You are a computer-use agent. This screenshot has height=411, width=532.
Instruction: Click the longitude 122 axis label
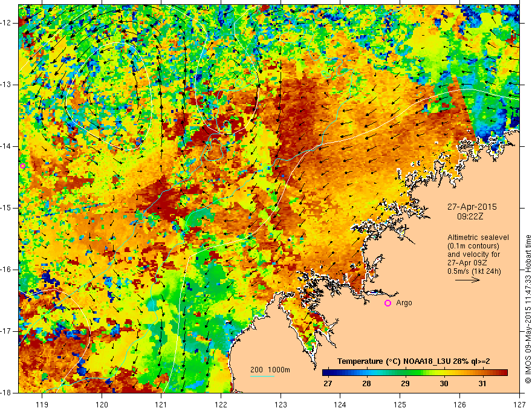[221, 404]
